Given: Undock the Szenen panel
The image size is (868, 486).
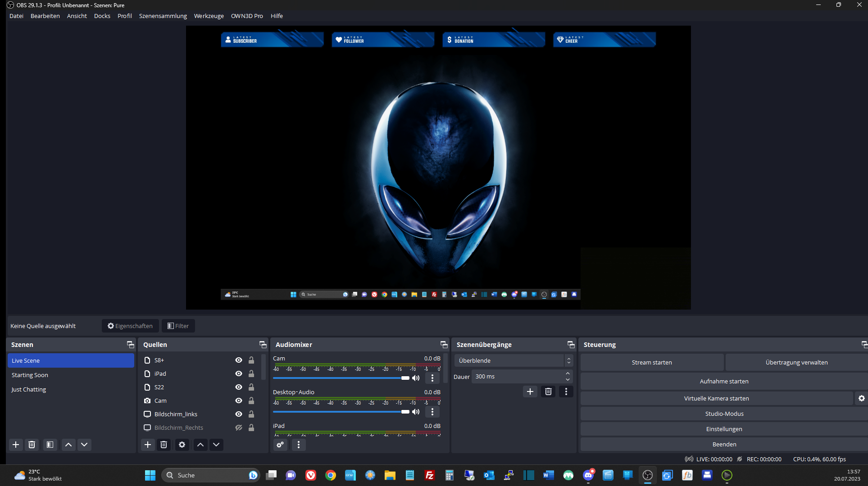Looking at the screenshot, I should click(x=131, y=345).
